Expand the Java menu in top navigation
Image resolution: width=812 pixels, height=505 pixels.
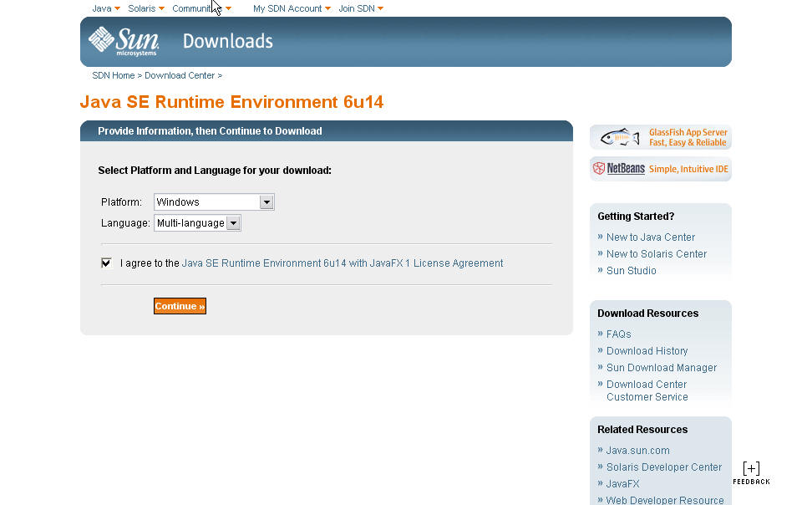click(x=106, y=8)
